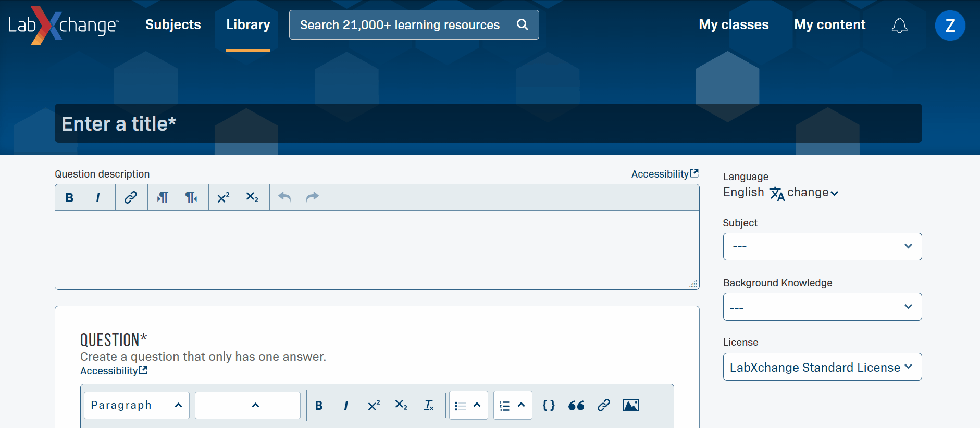Insert a numbered list

coord(504,406)
